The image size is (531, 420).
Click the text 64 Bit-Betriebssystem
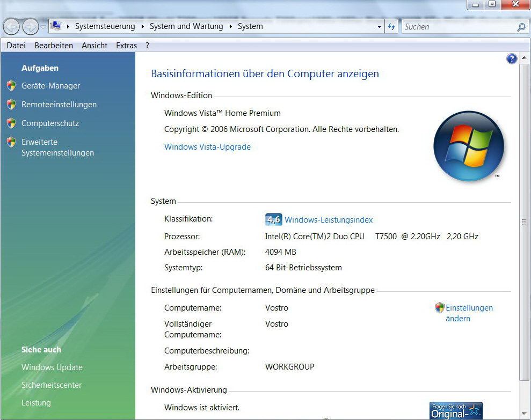[303, 268]
